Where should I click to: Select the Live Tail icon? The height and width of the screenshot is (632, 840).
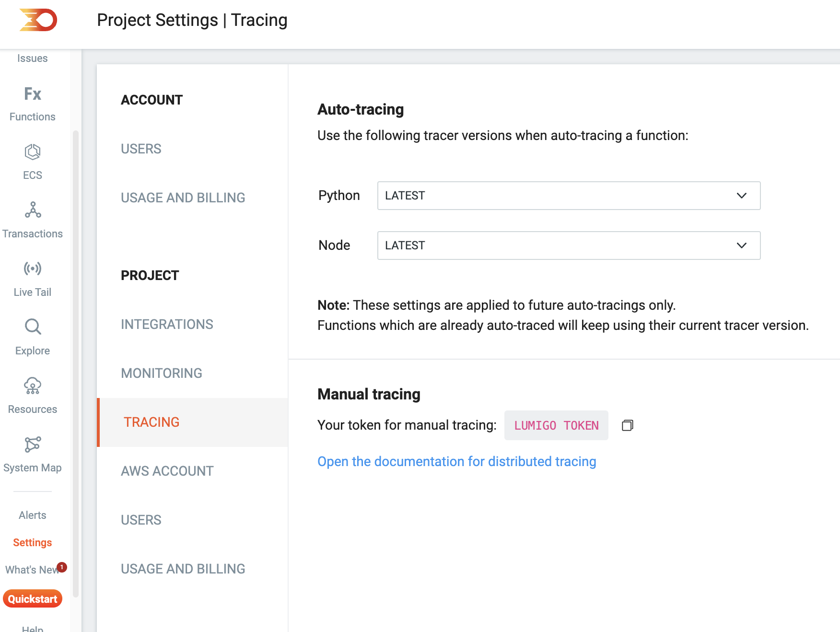click(x=32, y=269)
